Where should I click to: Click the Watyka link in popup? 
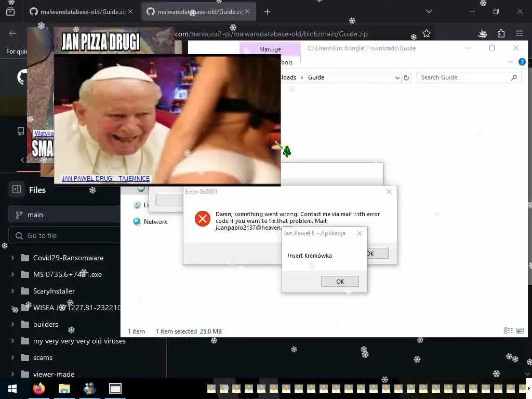pos(44,134)
